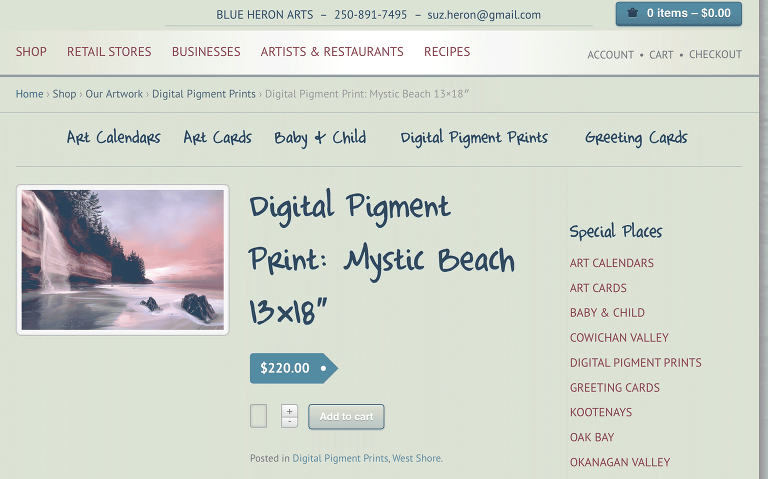Viewport: 768px width, 479px height.
Task: Click the $220.00 price tag
Action: (293, 368)
